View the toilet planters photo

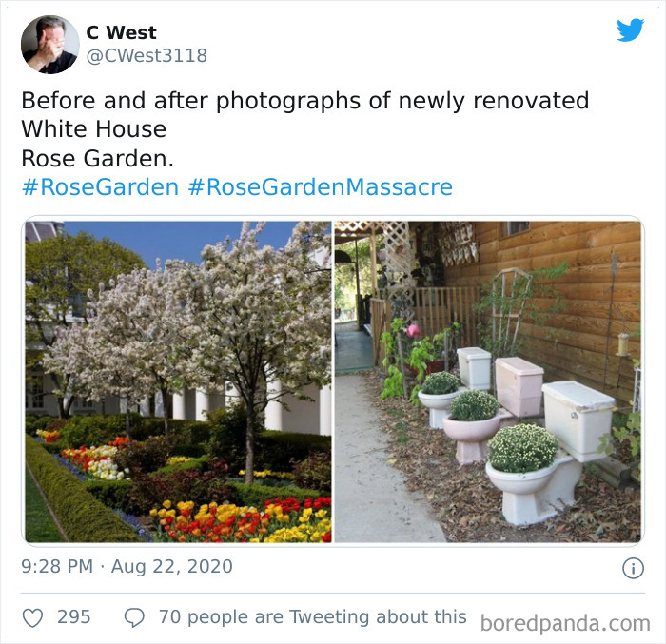(487, 381)
